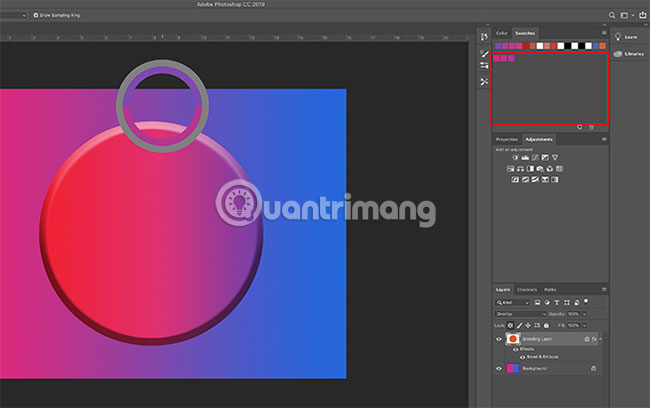
Task: Turn layer filtering switch on/off
Action: [x=586, y=301]
